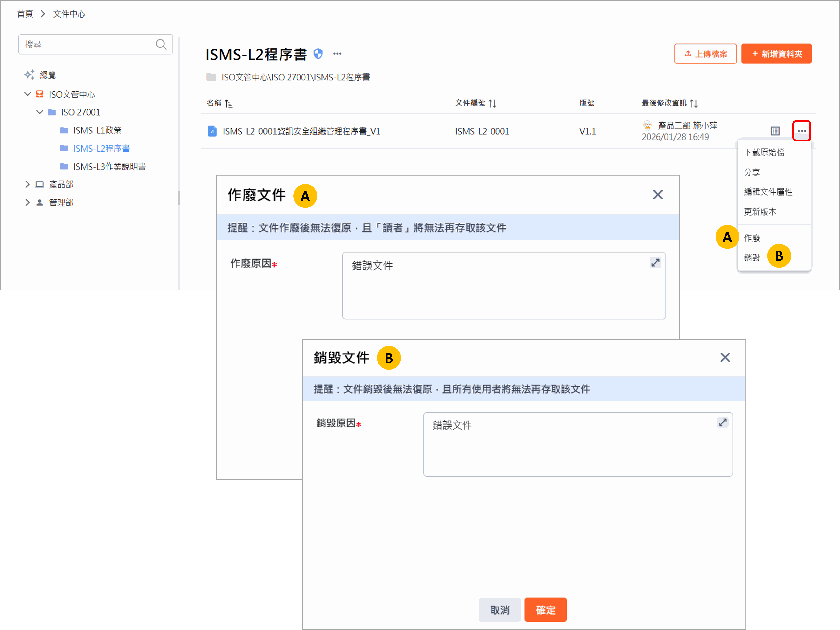Click the Word file icon of ISMS-L2-0001
The image size is (840, 630).
click(212, 131)
